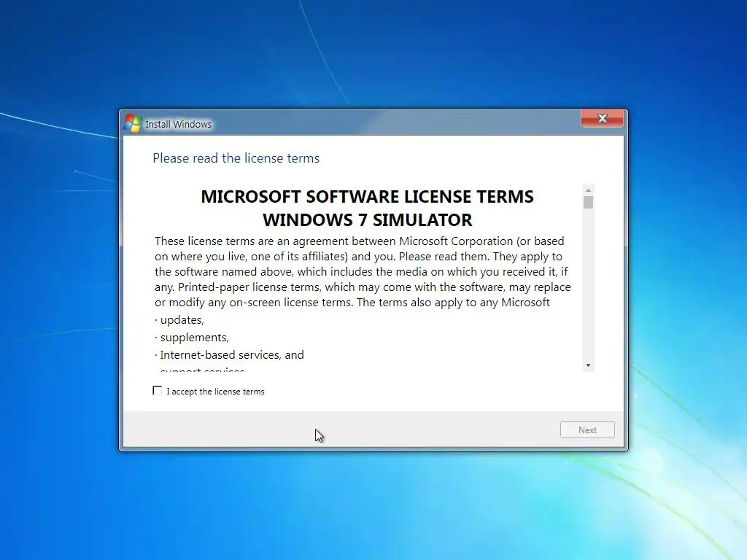Click the 'Install Windows' title text
The height and width of the screenshot is (560, 747).
[178, 124]
